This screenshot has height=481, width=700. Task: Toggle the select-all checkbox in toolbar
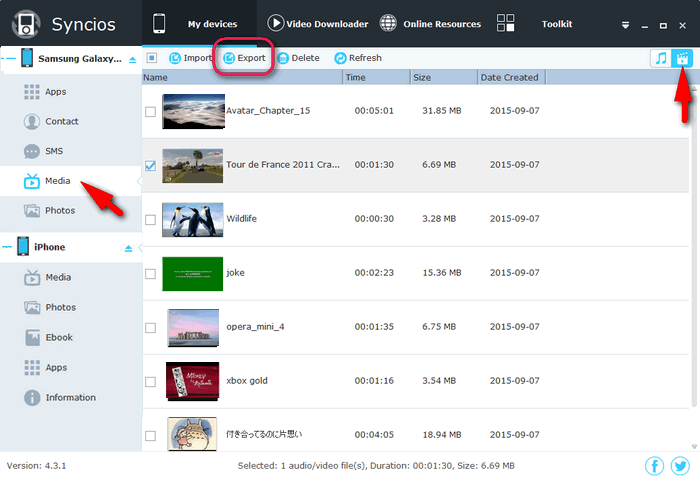[x=152, y=58]
